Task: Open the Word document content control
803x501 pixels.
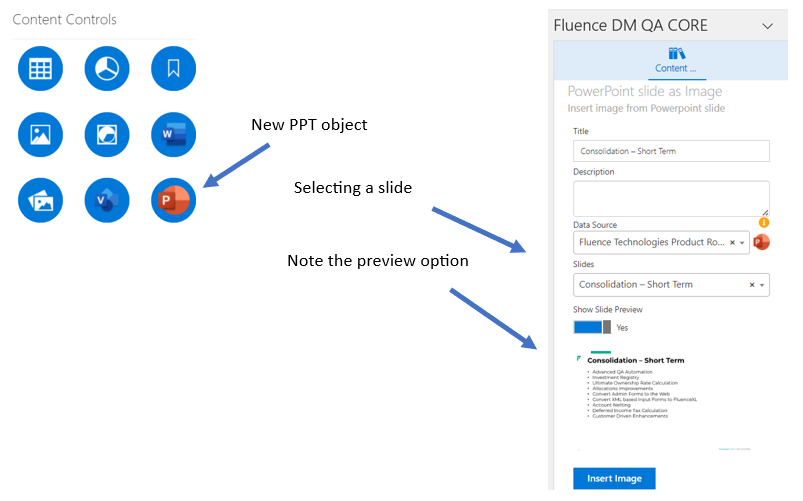Action: [174, 135]
